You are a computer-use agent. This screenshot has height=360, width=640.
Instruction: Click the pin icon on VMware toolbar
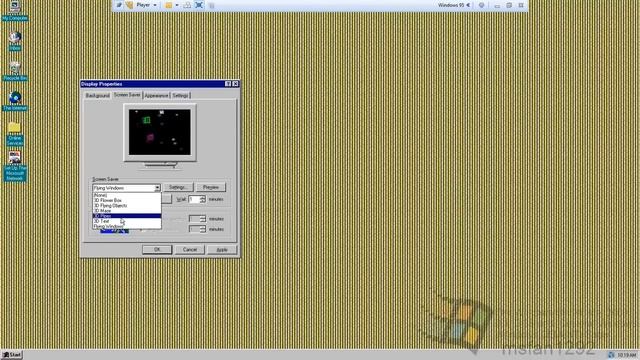tap(118, 5)
